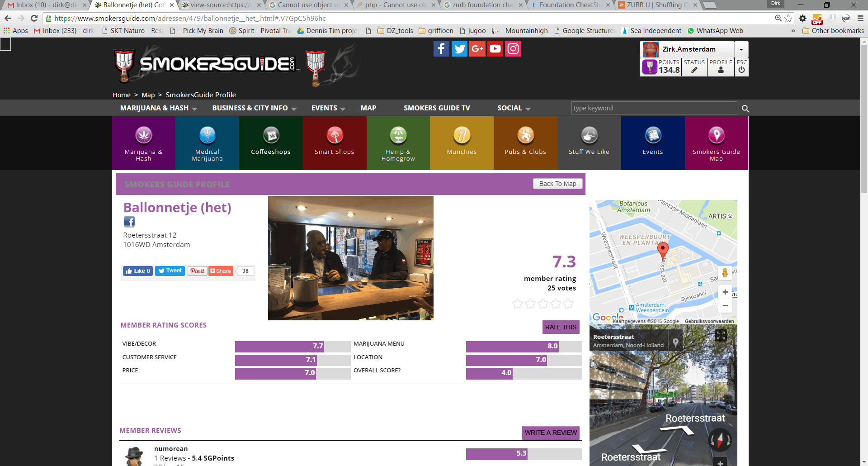
Task: Open the Twitter social icon in header
Action: coord(459,48)
